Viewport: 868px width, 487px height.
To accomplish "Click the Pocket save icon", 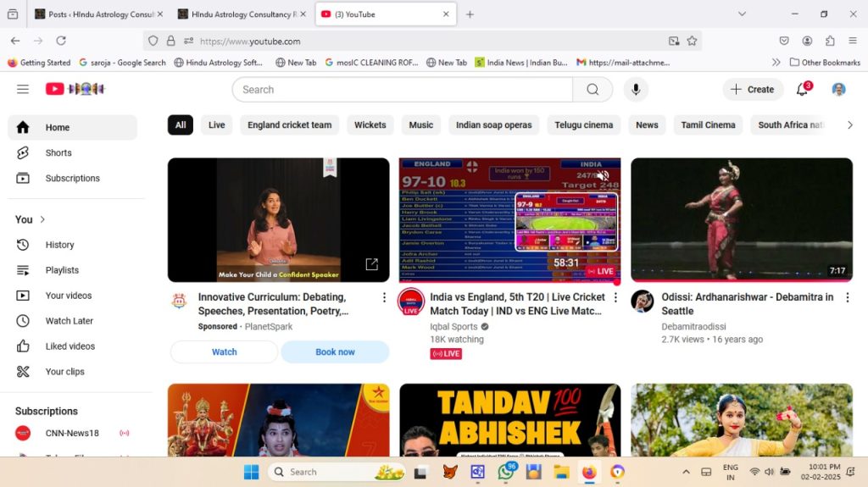I will [x=784, y=41].
